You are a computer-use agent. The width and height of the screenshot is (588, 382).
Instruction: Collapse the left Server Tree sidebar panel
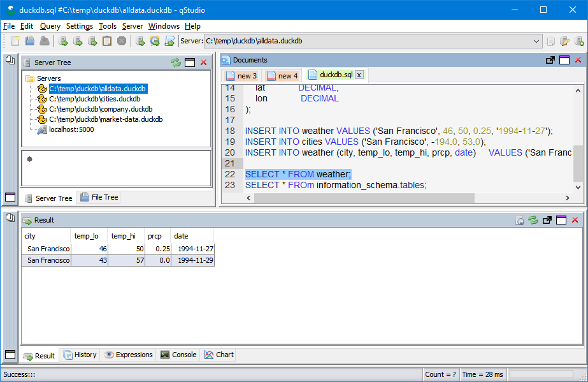(x=10, y=197)
